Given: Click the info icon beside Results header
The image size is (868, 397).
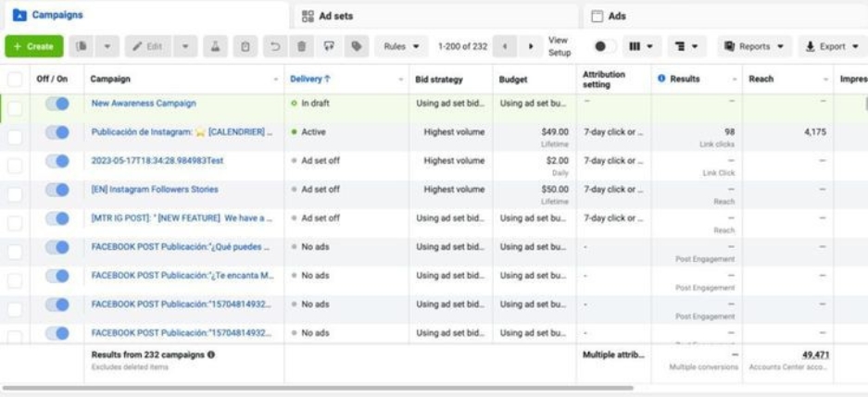Looking at the screenshot, I should click(x=661, y=79).
